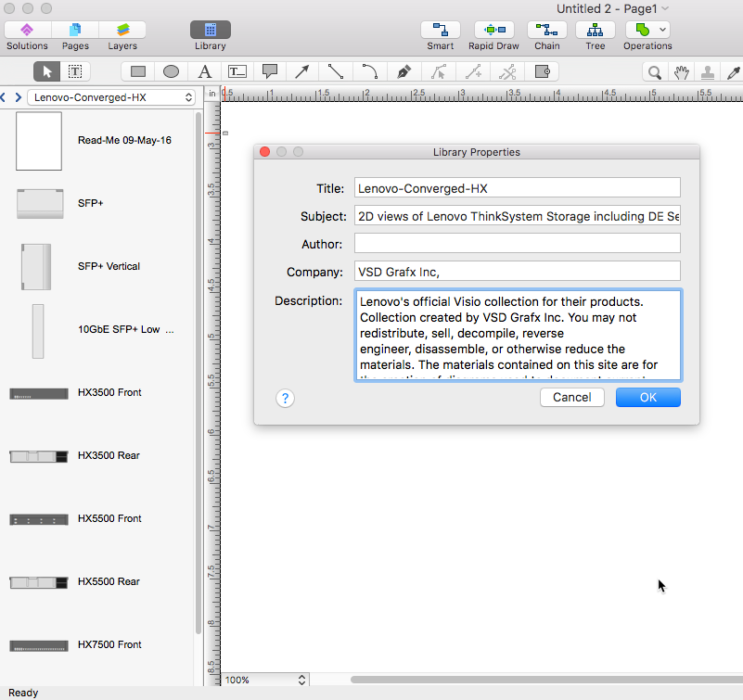
Task: Select the text selection tool
Action: click(75, 72)
